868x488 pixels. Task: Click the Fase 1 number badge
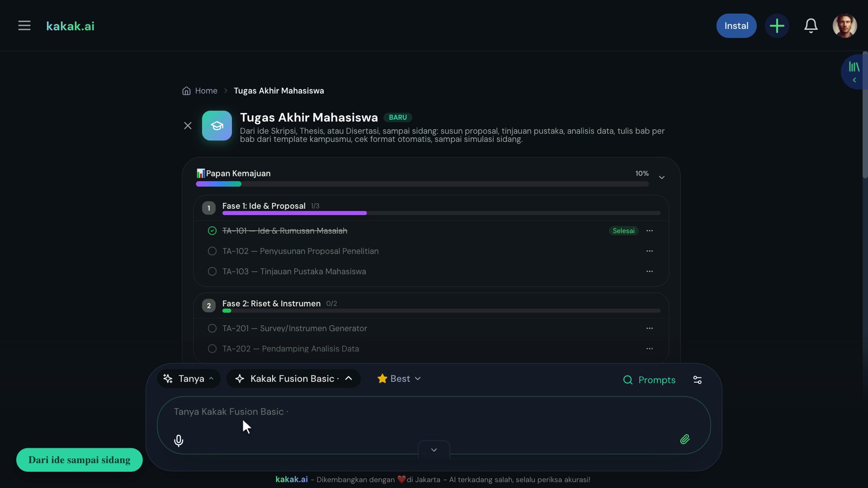coord(209,208)
